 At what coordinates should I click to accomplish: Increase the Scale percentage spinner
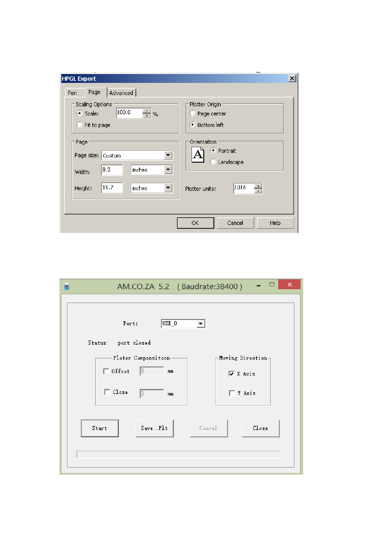[x=147, y=111]
